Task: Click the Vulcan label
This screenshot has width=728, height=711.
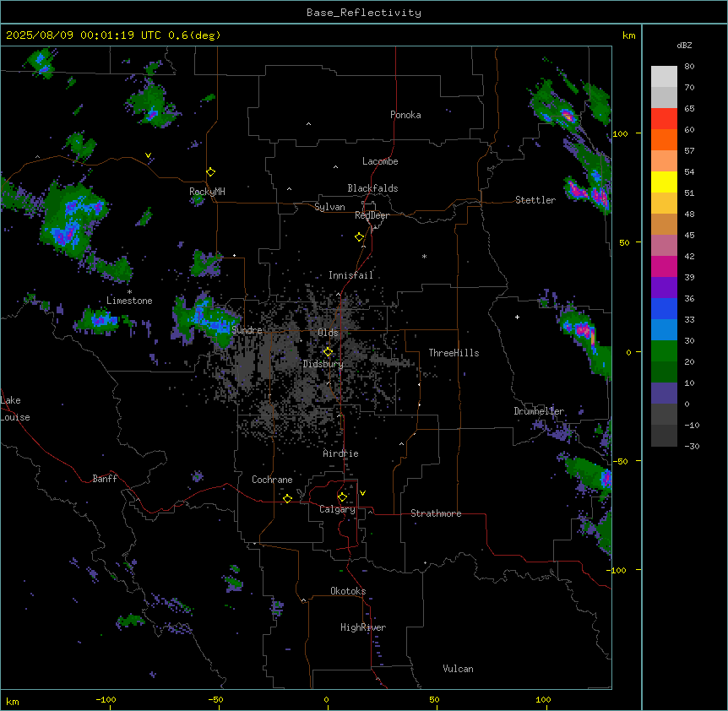Action: (459, 669)
